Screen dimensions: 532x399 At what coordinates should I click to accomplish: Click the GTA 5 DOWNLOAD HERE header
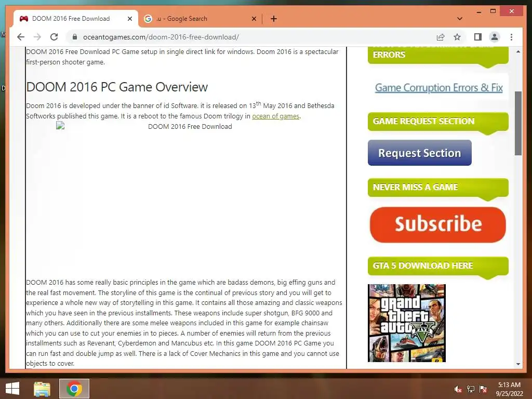pyautogui.click(x=438, y=265)
